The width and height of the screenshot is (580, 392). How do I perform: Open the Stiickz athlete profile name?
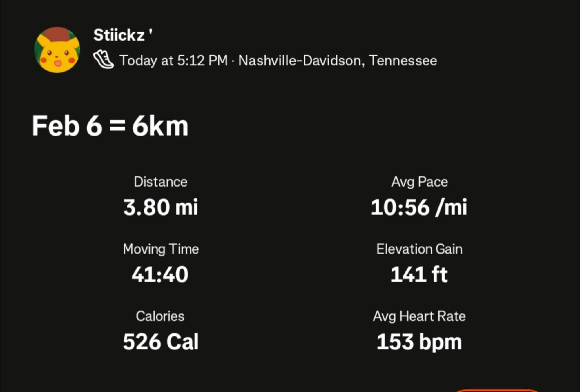122,35
